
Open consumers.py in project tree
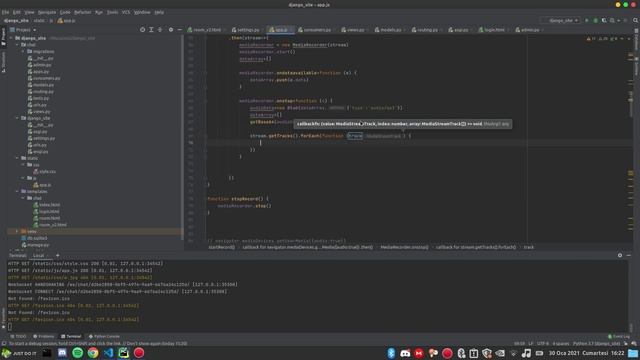pos(44,78)
